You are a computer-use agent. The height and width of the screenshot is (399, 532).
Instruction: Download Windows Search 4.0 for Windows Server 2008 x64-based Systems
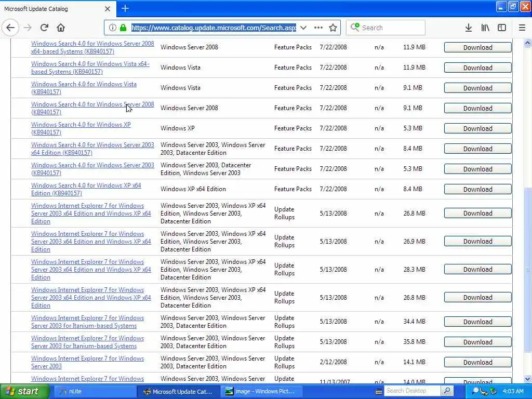(x=478, y=47)
